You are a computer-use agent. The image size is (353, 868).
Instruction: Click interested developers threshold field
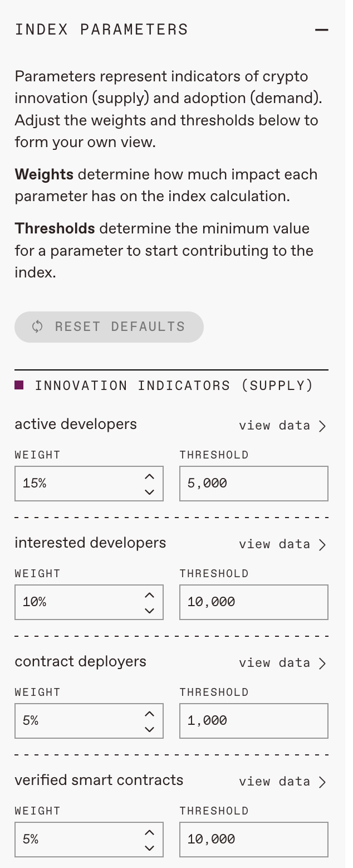[254, 602]
